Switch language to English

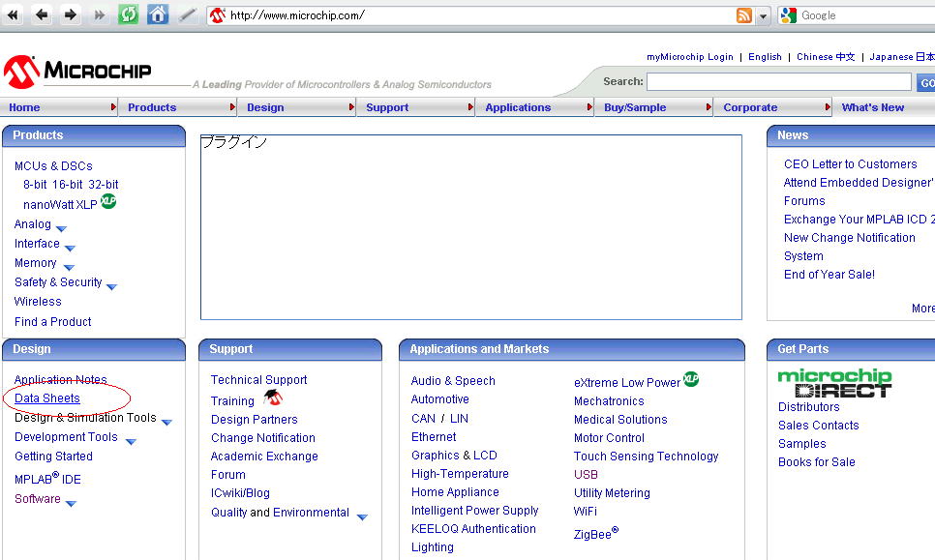pos(765,57)
